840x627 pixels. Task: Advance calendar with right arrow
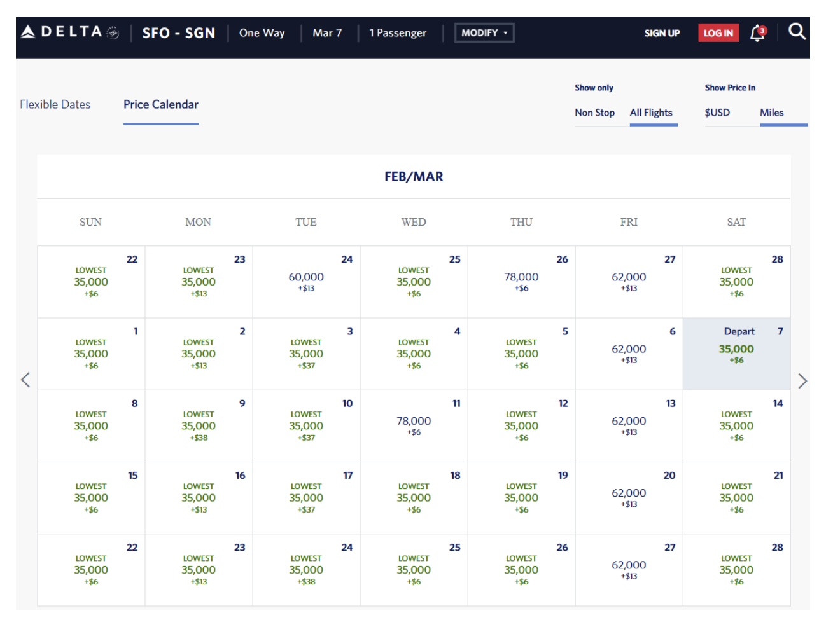click(802, 381)
